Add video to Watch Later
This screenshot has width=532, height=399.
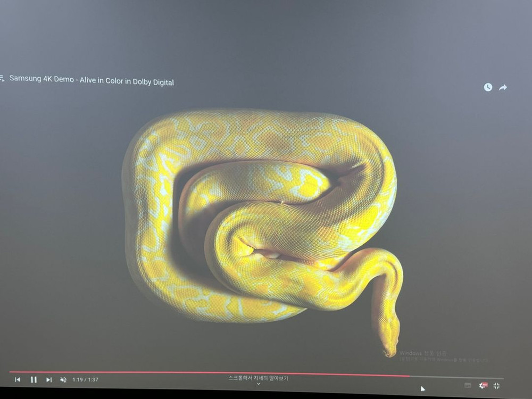coord(488,87)
